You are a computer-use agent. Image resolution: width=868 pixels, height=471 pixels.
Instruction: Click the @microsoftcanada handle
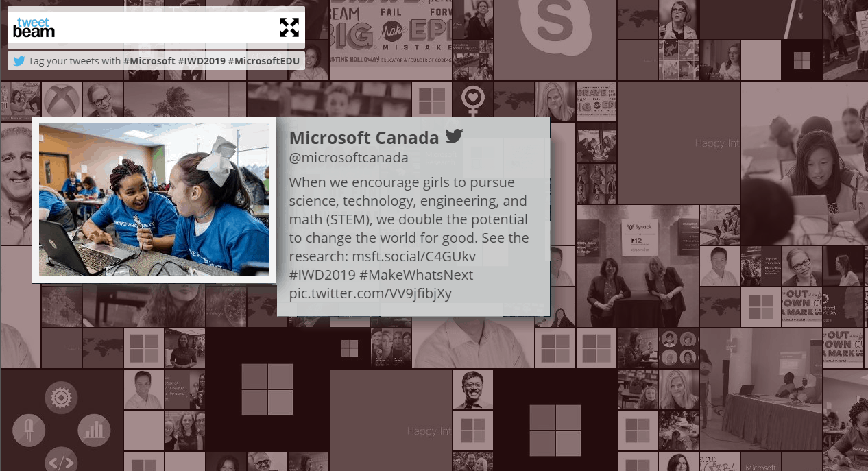tap(348, 158)
